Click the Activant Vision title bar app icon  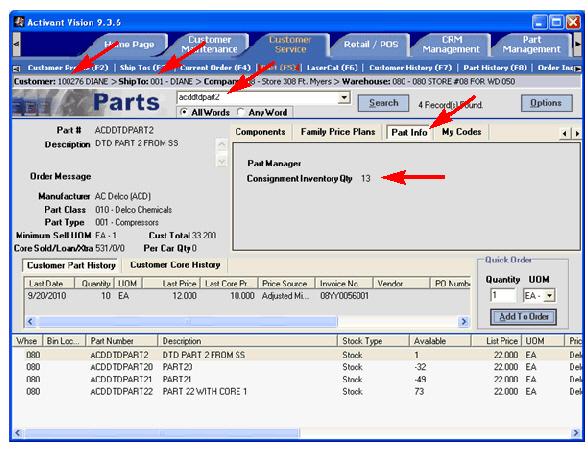pyautogui.click(x=19, y=22)
